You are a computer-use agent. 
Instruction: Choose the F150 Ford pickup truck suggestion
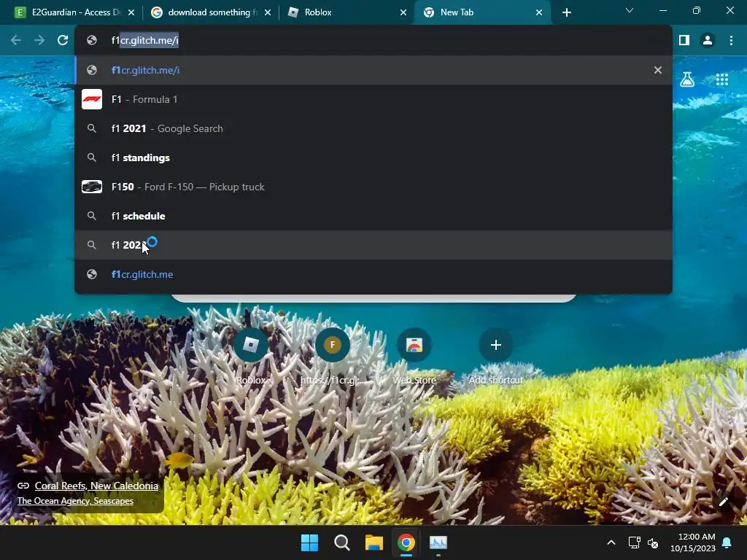(373, 187)
